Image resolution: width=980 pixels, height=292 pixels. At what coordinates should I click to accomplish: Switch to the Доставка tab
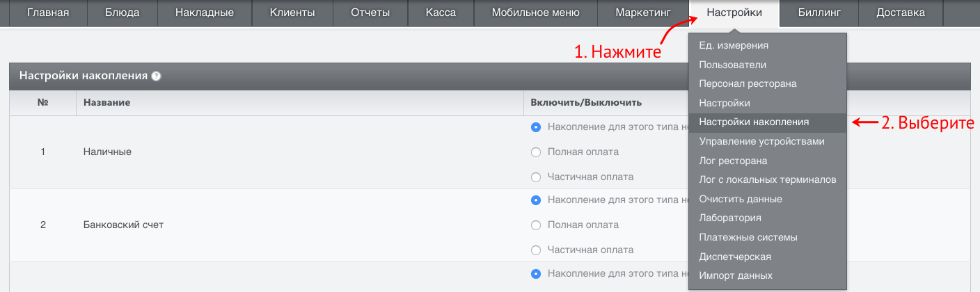coord(901,13)
